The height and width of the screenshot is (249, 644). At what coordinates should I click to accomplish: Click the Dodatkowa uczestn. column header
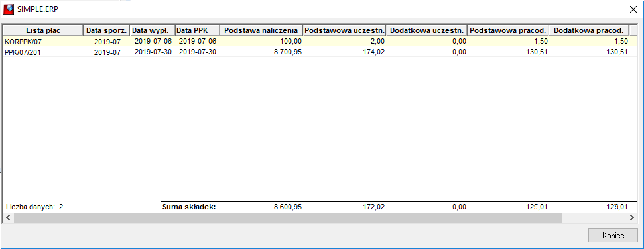point(426,30)
